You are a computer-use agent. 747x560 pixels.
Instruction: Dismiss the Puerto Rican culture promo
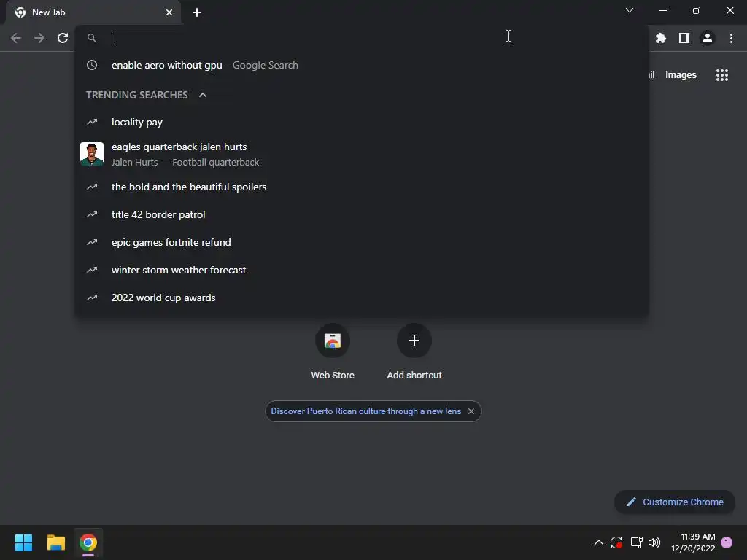(471, 411)
